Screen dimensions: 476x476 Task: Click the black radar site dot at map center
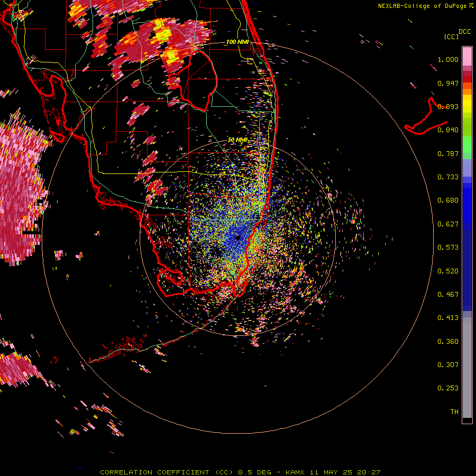[237, 237]
